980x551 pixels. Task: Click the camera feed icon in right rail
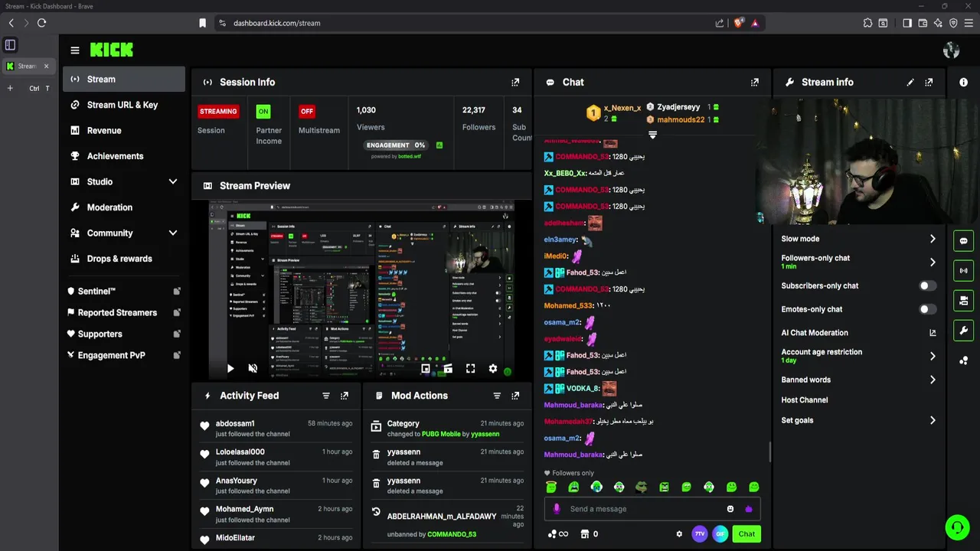pos(964,300)
